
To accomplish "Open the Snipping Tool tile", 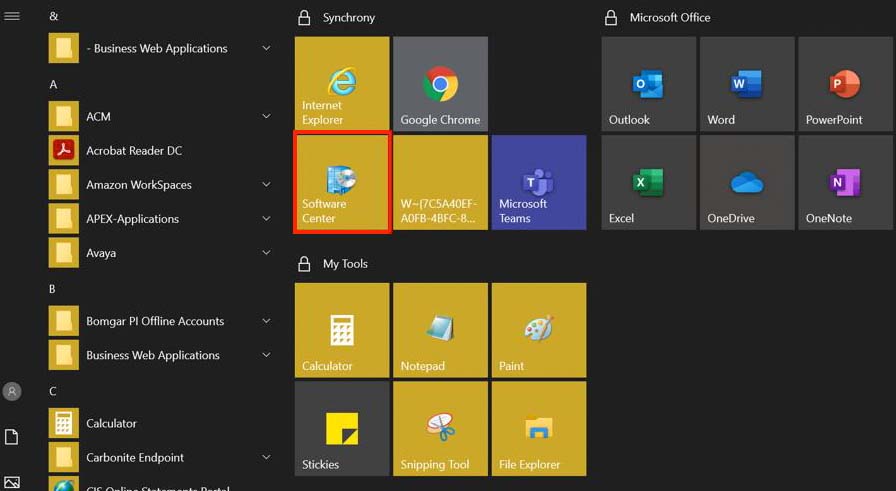I will click(x=440, y=428).
